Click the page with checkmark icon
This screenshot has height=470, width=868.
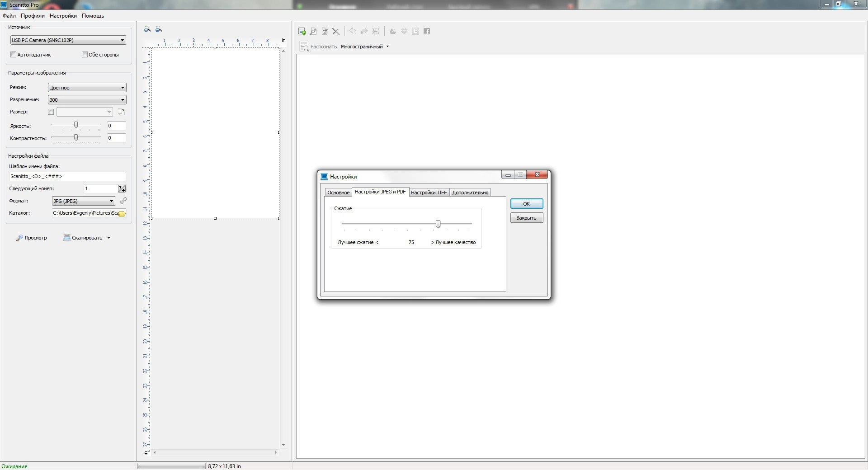tap(325, 31)
